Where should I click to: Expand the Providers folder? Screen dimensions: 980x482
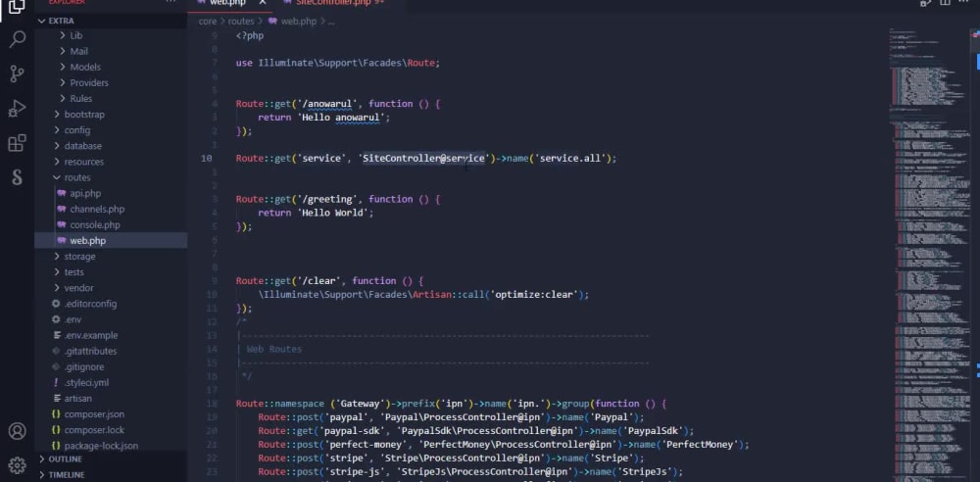click(x=63, y=82)
